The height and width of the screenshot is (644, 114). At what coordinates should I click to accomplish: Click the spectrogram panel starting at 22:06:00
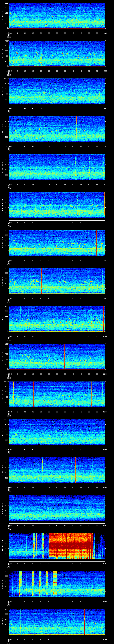(57, 205)
